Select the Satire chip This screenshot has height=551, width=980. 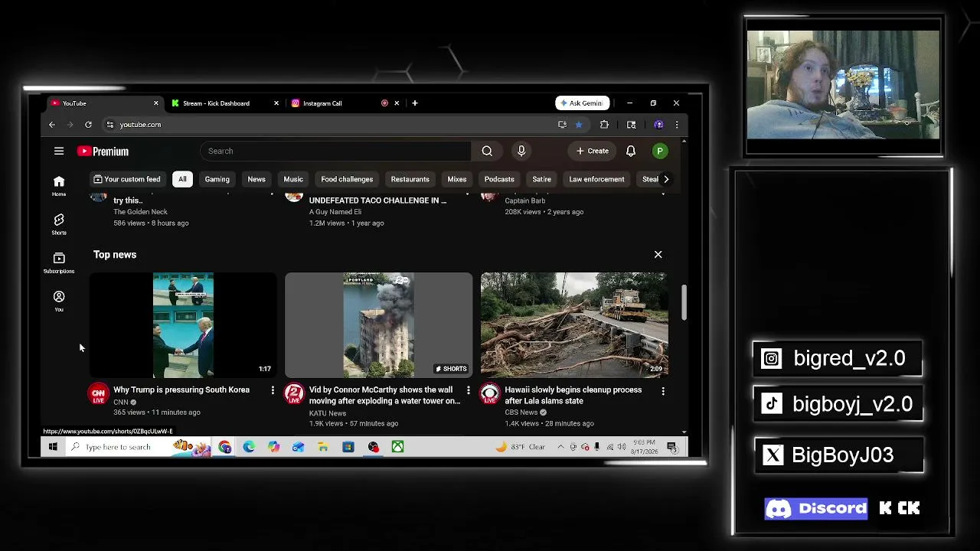tap(541, 179)
